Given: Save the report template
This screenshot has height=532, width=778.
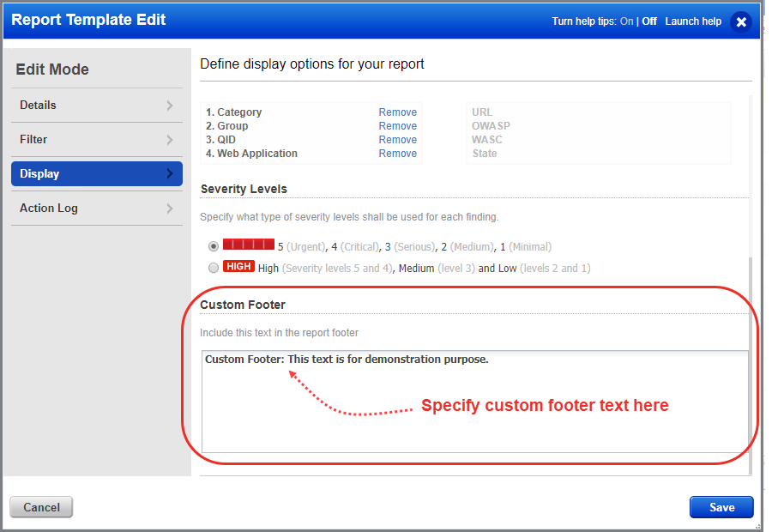Looking at the screenshot, I should tap(721, 507).
